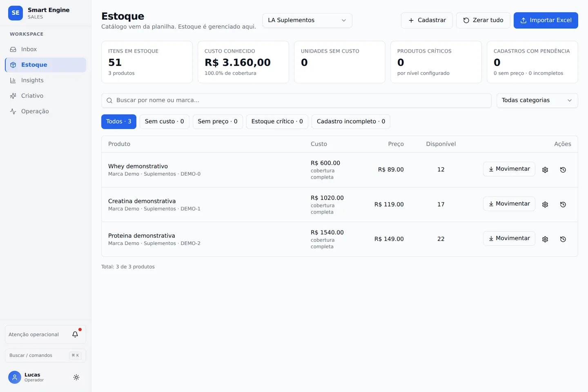Click the Atenção operacional panel
This screenshot has height=392, width=588.
click(x=45, y=334)
